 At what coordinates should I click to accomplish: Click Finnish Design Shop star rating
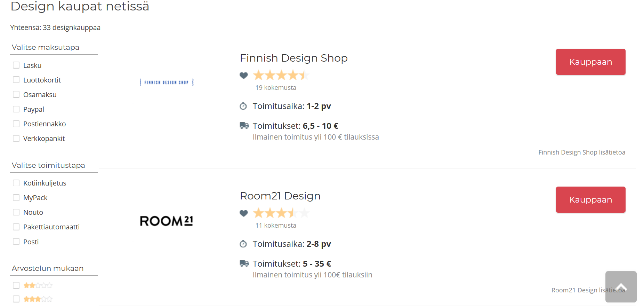tap(281, 75)
